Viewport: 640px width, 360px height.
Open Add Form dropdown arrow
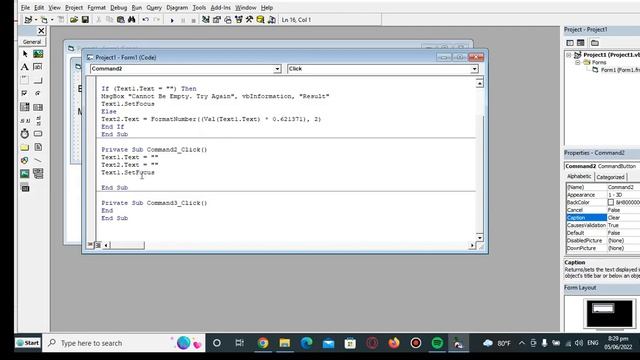52,20
